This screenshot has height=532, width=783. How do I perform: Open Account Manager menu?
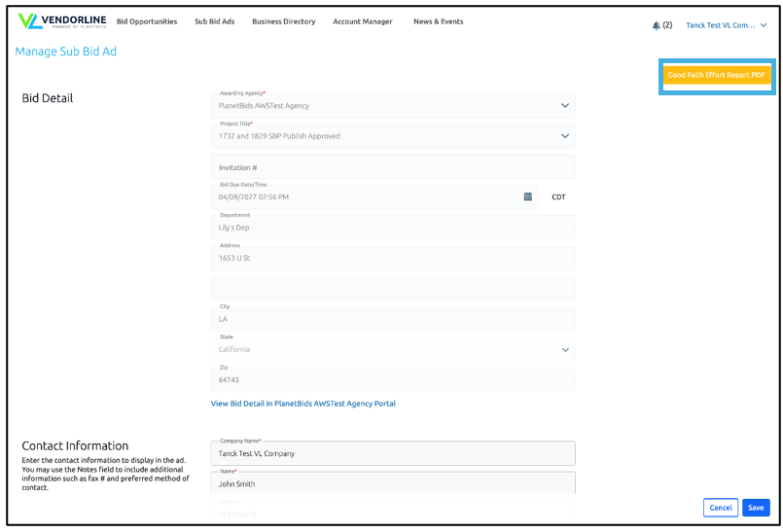click(363, 21)
